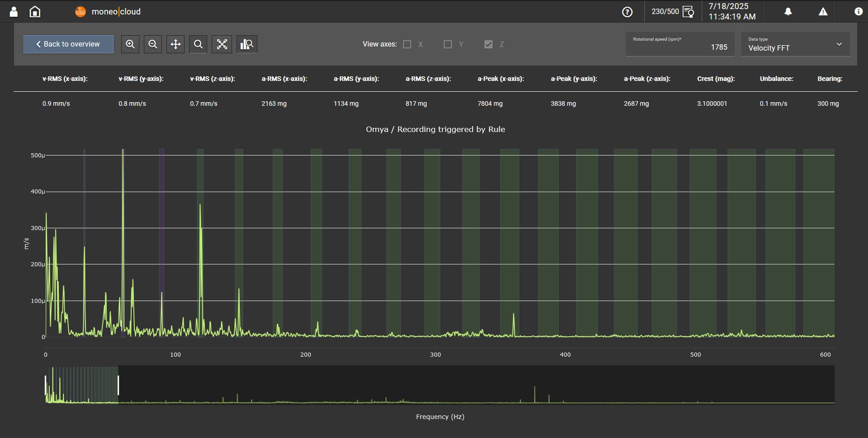This screenshot has height=438, width=868.
Task: Click the home navigation icon
Action: [34, 11]
